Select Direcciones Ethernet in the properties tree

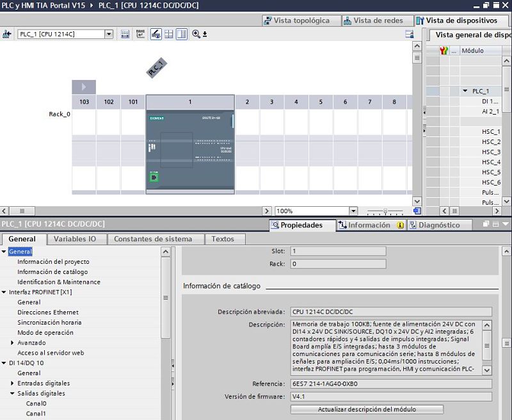48,312
